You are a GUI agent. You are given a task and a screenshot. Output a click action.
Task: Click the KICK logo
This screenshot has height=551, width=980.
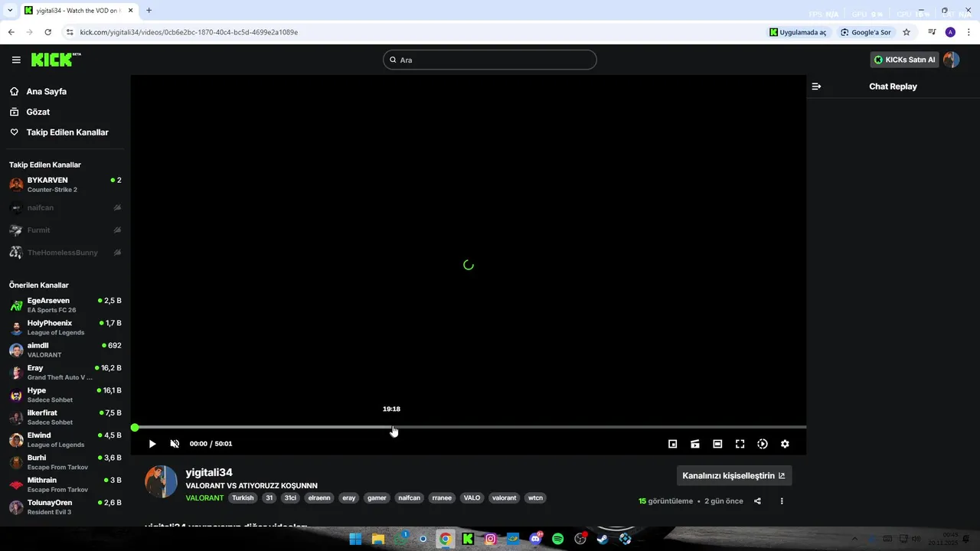coord(56,60)
